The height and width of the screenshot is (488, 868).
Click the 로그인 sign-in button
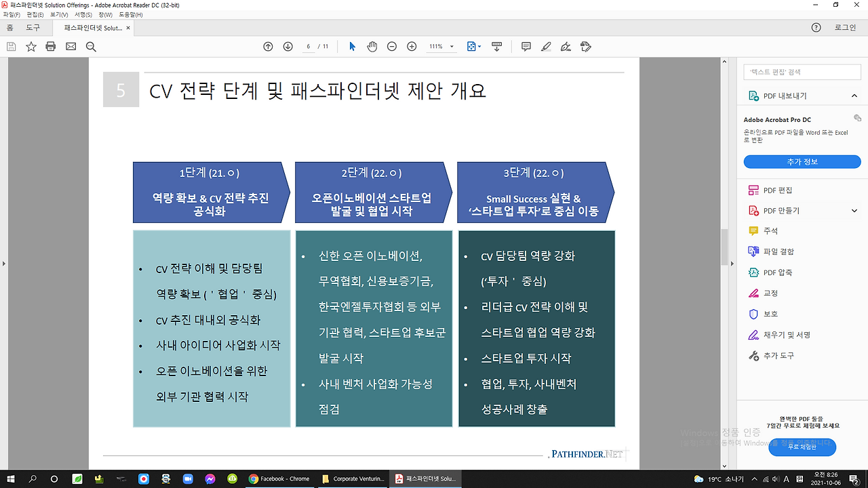click(x=845, y=28)
